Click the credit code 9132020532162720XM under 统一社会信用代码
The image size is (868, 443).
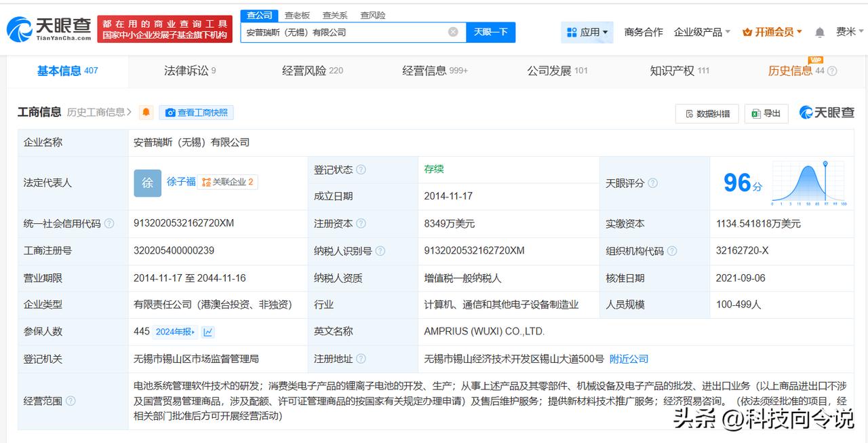(x=184, y=223)
